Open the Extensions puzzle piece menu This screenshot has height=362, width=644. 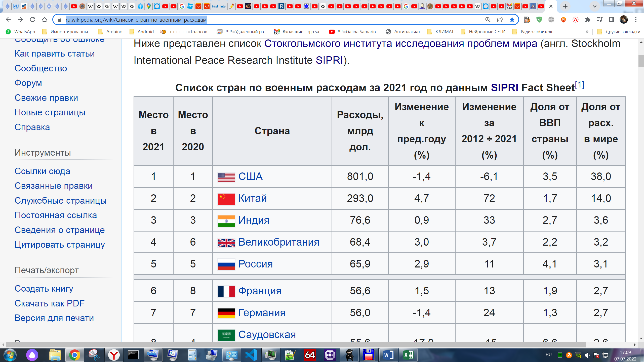click(x=587, y=20)
